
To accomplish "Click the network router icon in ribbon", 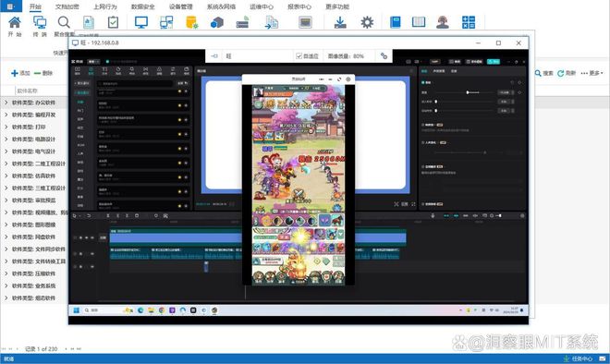I will [242, 22].
